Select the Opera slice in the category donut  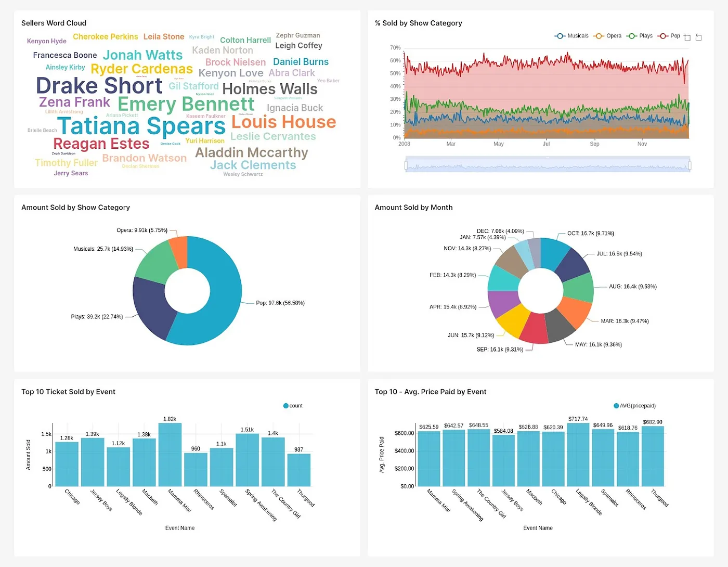tap(179, 252)
